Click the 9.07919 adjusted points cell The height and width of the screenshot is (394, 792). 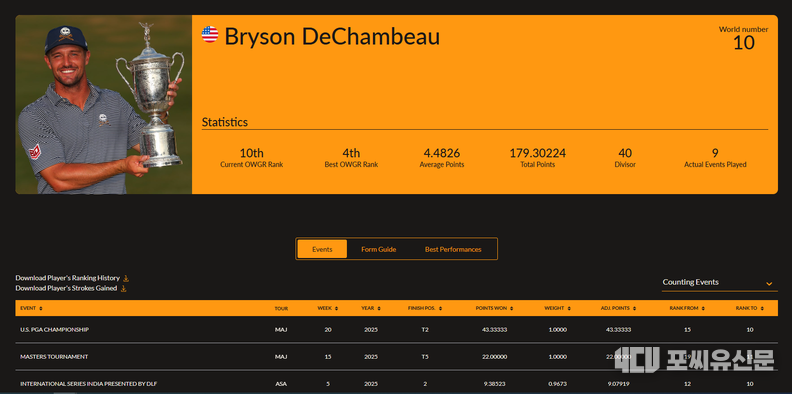pos(618,383)
